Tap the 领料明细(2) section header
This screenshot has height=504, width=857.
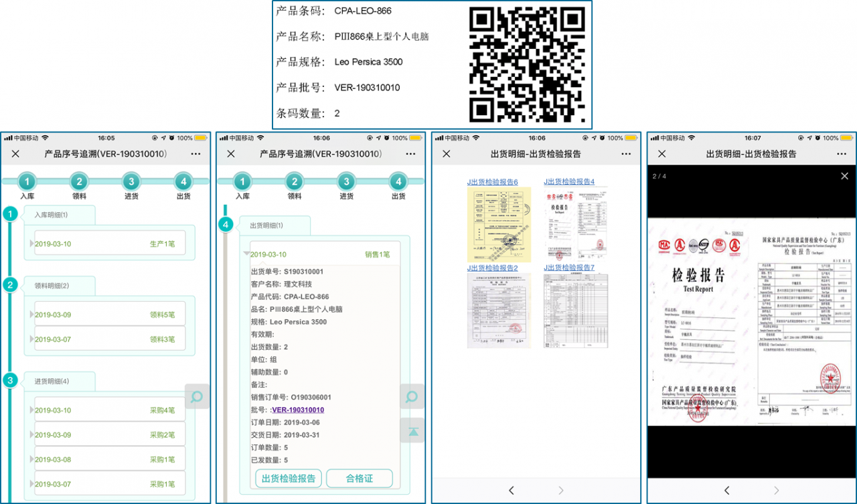[60, 286]
